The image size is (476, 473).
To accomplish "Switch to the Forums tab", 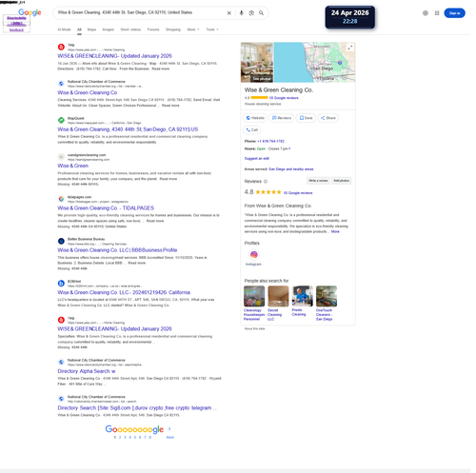I will click(153, 30).
